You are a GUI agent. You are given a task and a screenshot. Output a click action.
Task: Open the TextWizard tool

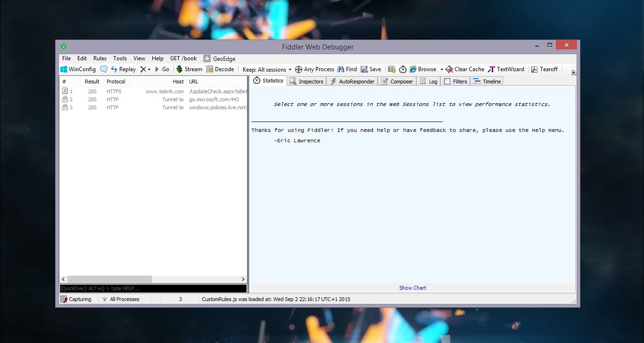[x=506, y=69]
